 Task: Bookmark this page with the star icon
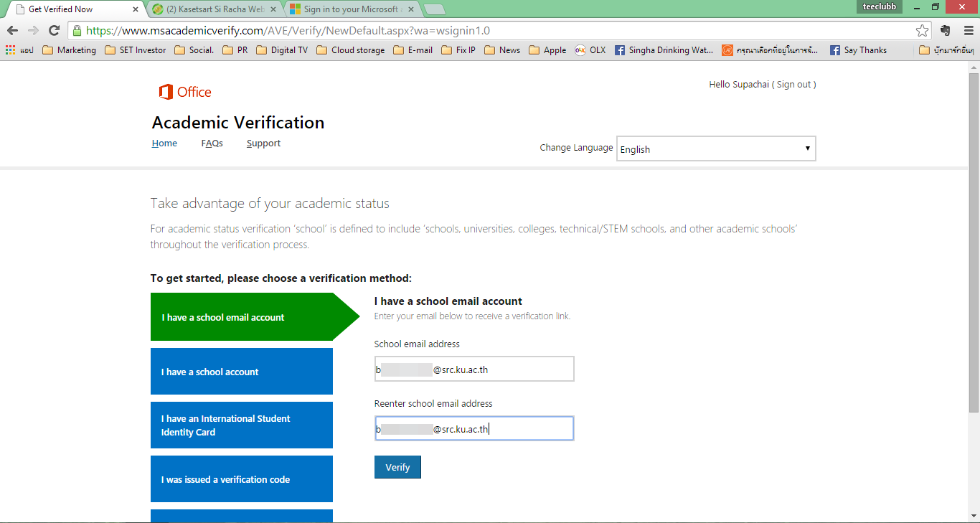click(923, 31)
